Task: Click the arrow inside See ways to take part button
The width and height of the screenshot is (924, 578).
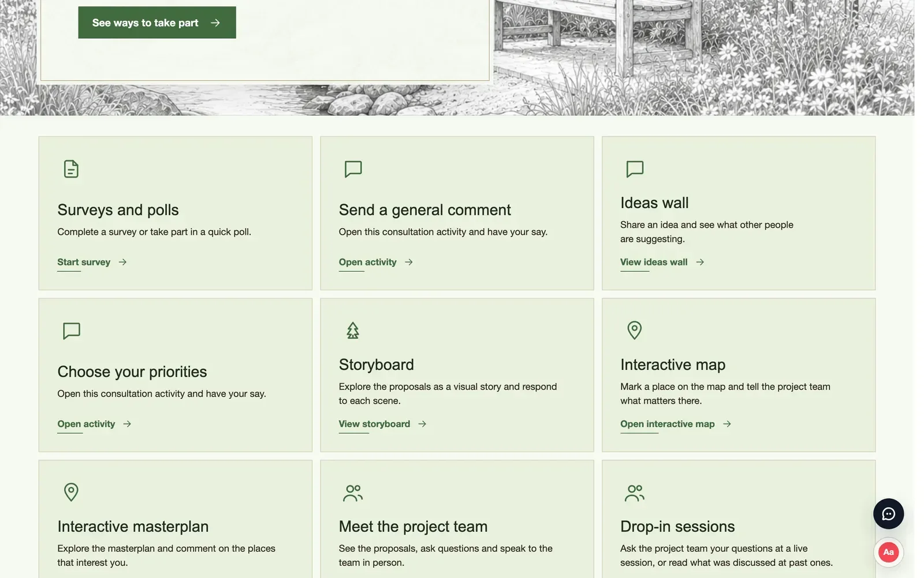Action: tap(215, 23)
